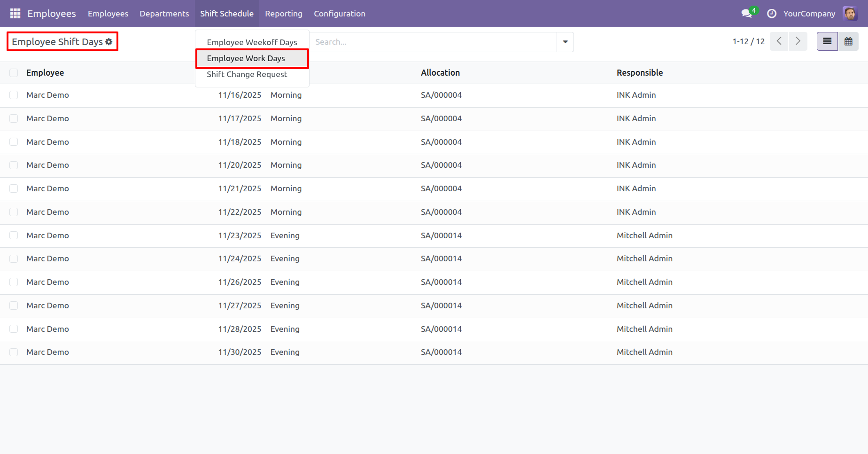Open the conversations chat icon
This screenshot has width=868, height=454.
[746, 14]
